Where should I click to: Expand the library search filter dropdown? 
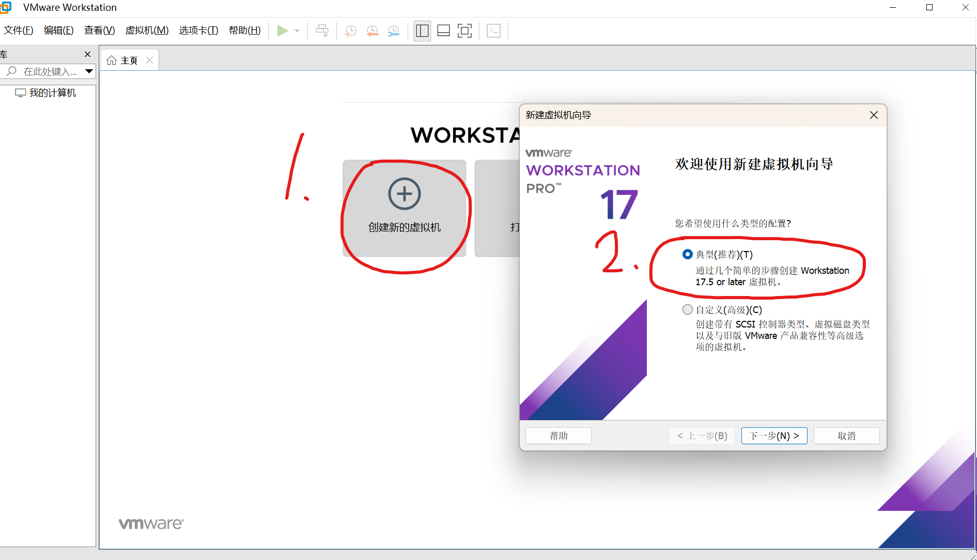tap(89, 71)
